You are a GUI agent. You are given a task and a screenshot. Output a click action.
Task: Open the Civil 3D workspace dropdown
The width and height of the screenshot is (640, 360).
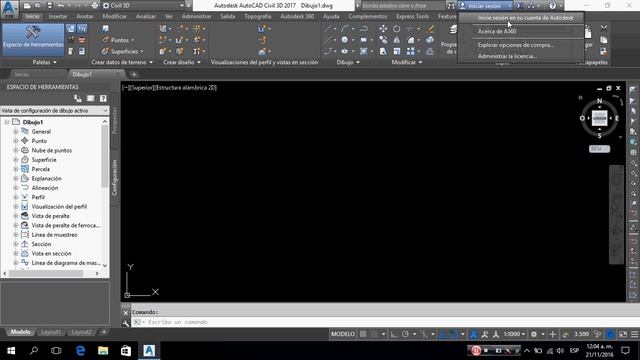142,6
